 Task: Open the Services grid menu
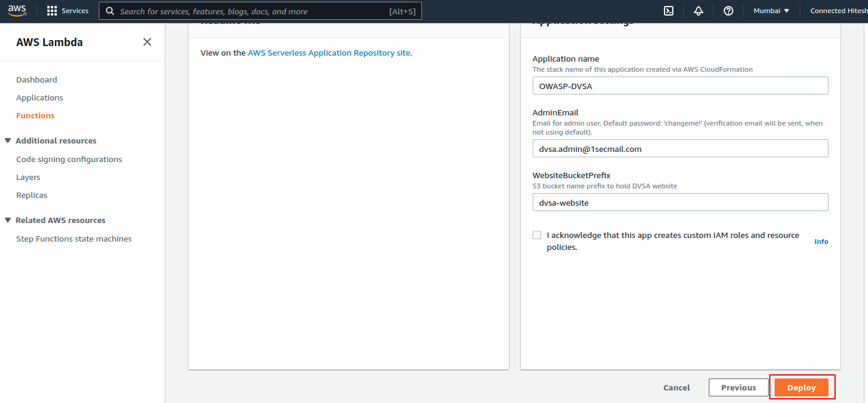[x=51, y=10]
